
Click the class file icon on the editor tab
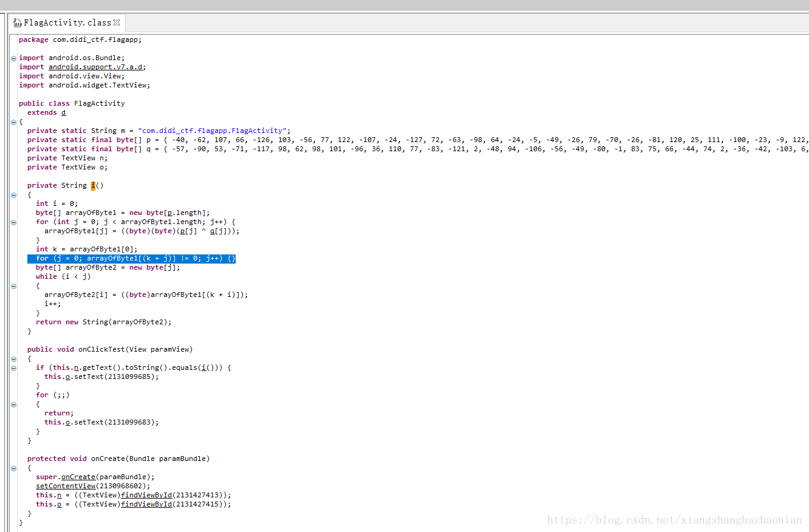tap(16, 22)
